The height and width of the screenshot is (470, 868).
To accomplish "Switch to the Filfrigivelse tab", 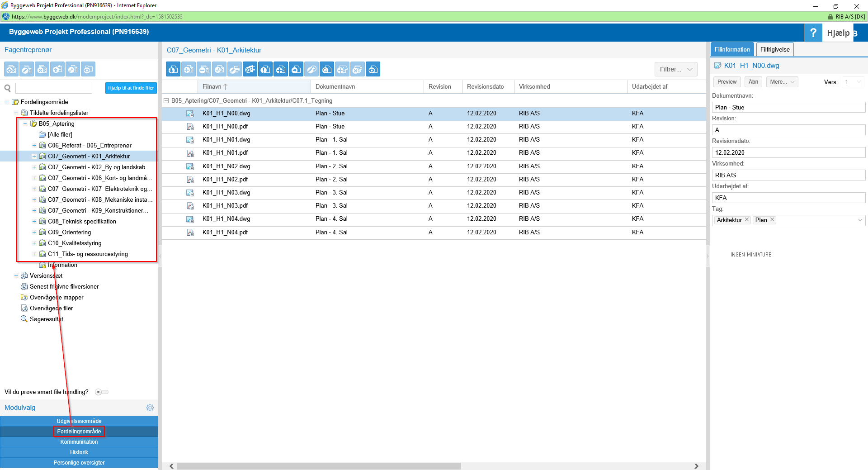I will (774, 49).
